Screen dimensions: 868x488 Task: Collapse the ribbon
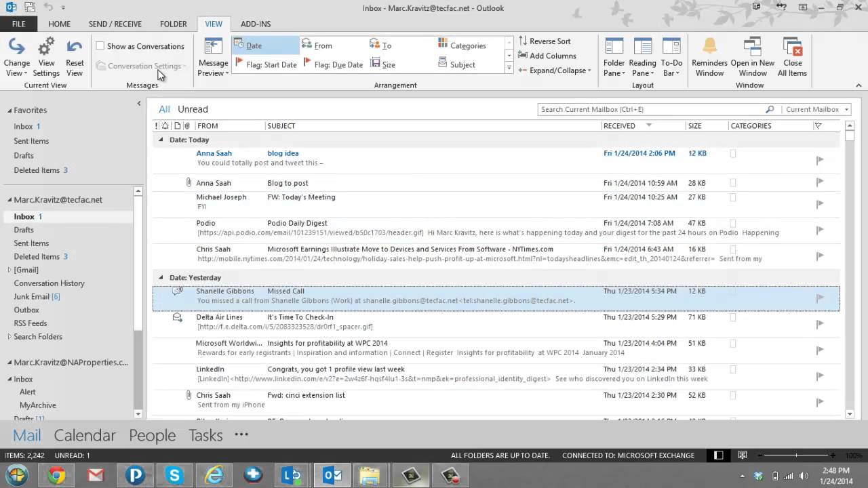tap(859, 85)
